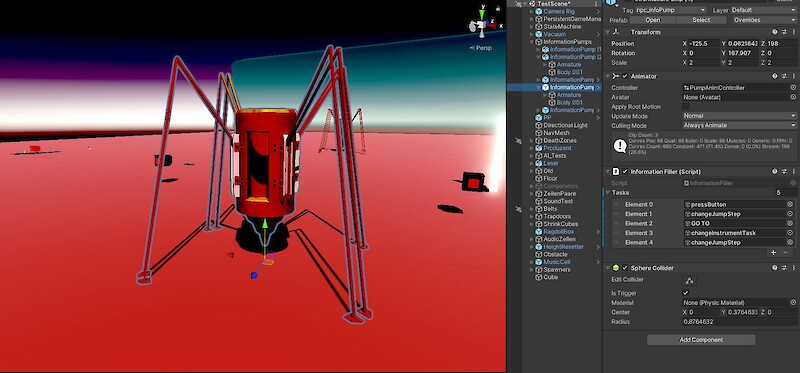Disable the Sphere Collider component checkbox
The height and width of the screenshot is (373, 800).
click(626, 267)
